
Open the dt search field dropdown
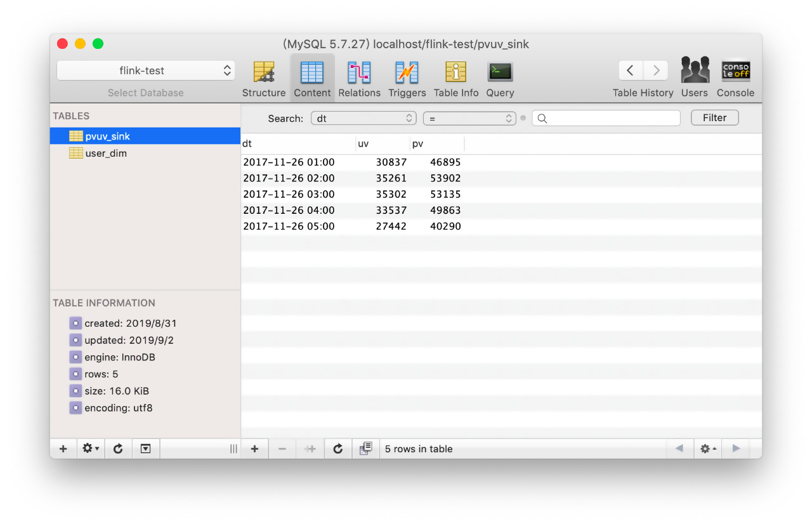[363, 118]
